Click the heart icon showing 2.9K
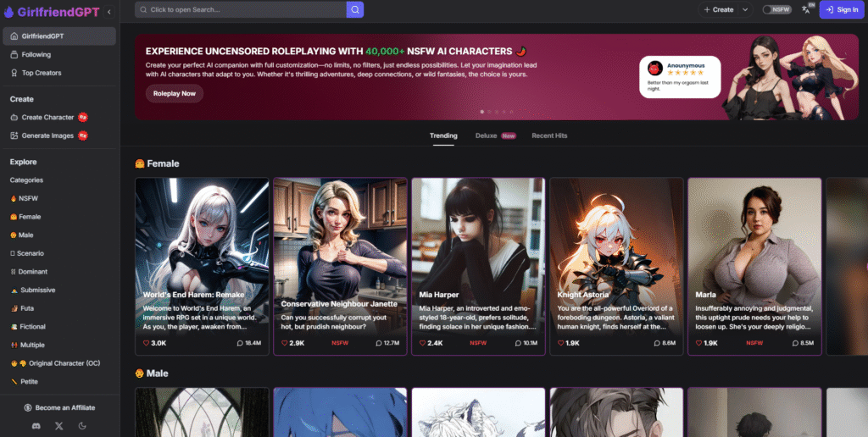Image resolution: width=868 pixels, height=437 pixels. [285, 343]
